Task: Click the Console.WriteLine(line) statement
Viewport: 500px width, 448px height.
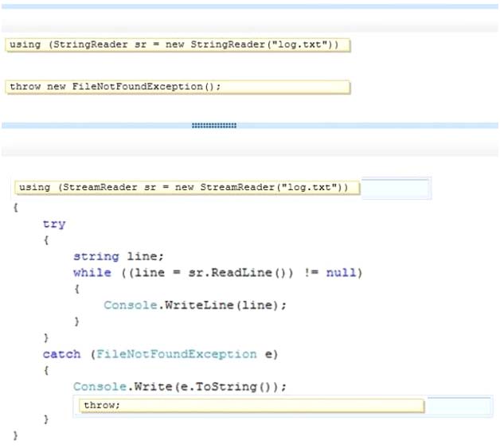Action: pyautogui.click(x=195, y=306)
